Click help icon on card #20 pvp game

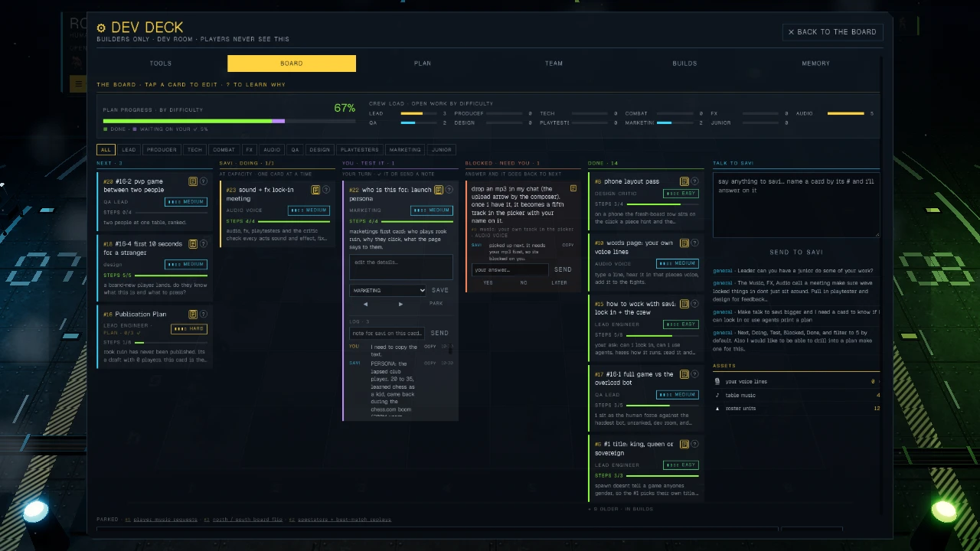click(204, 181)
